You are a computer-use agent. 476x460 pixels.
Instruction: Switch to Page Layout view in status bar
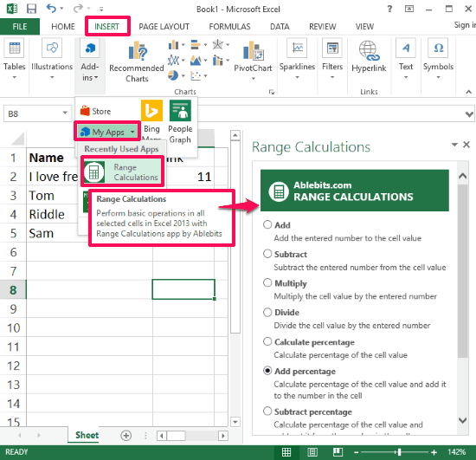pyautogui.click(x=312, y=452)
